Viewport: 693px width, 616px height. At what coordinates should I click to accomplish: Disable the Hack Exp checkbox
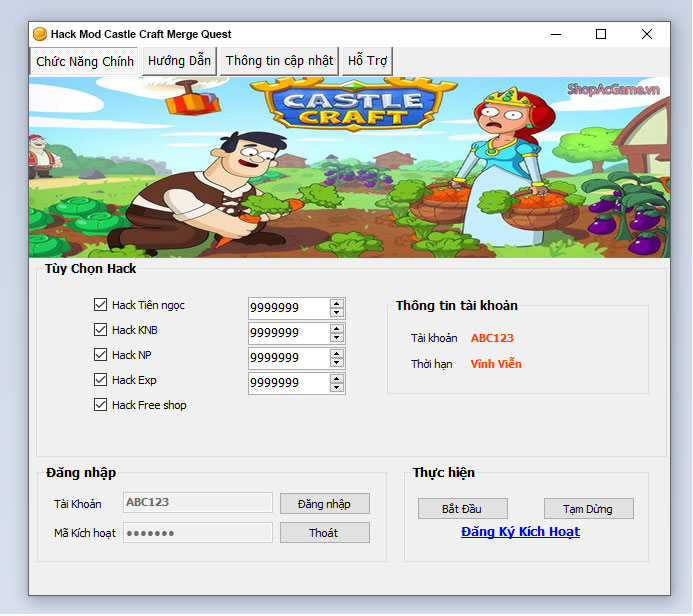[100, 380]
